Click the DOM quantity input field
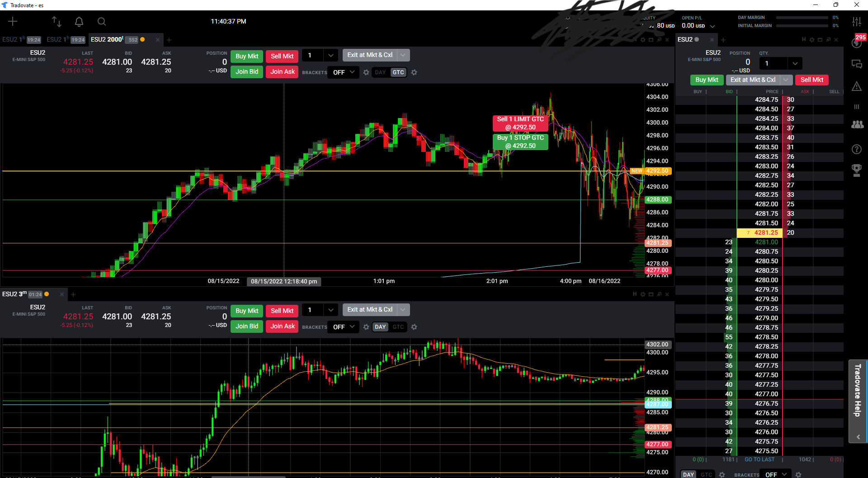 [774, 63]
